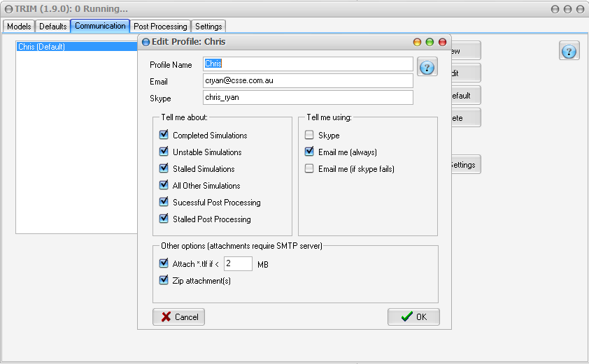Cancel editing the profile
The width and height of the screenshot is (589, 364).
coord(178,316)
